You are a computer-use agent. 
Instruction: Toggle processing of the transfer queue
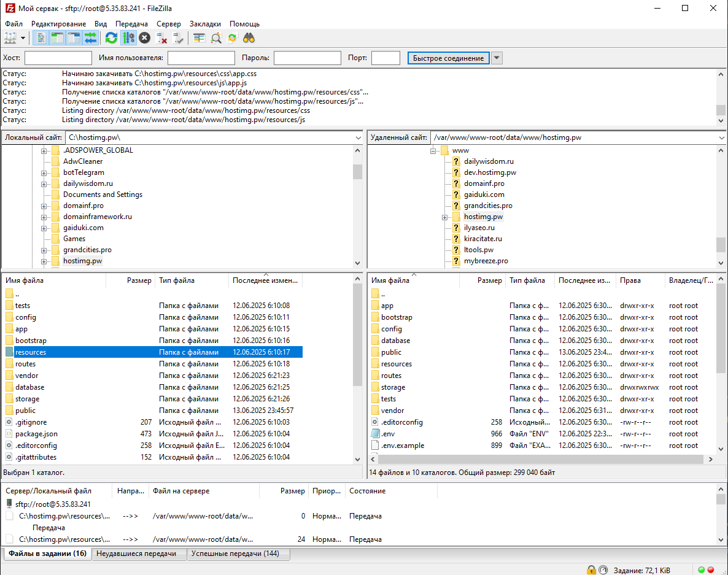click(x=128, y=38)
